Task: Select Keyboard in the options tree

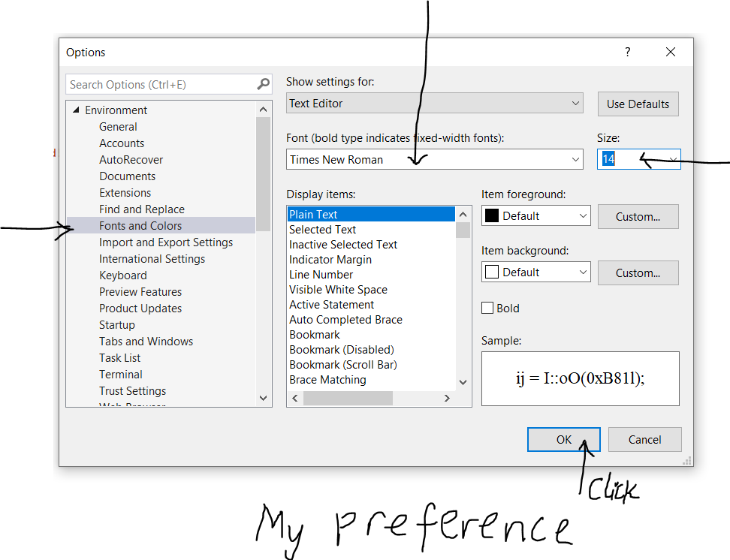Action: (x=123, y=275)
